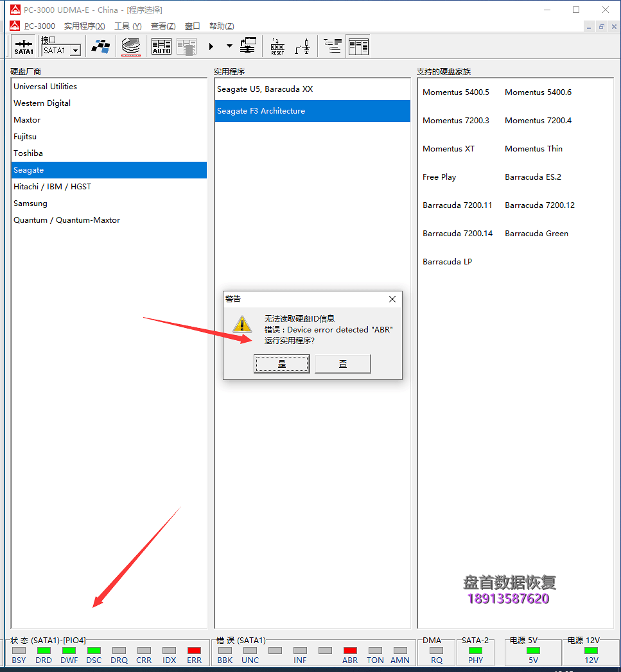Select Quantum / Quantum-Maxtor vendor

109,220
